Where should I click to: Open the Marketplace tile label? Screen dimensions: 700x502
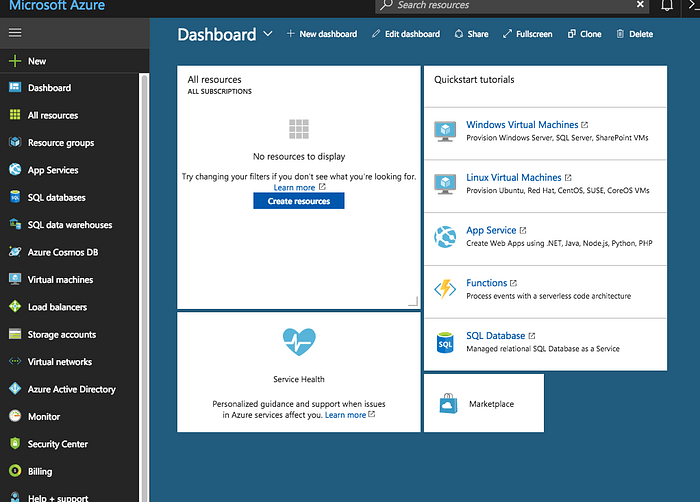492,404
